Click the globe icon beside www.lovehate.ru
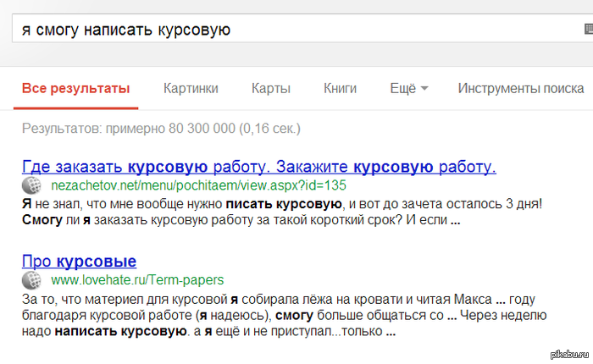Image resolution: width=593 pixels, height=364 pixels. click(x=32, y=279)
